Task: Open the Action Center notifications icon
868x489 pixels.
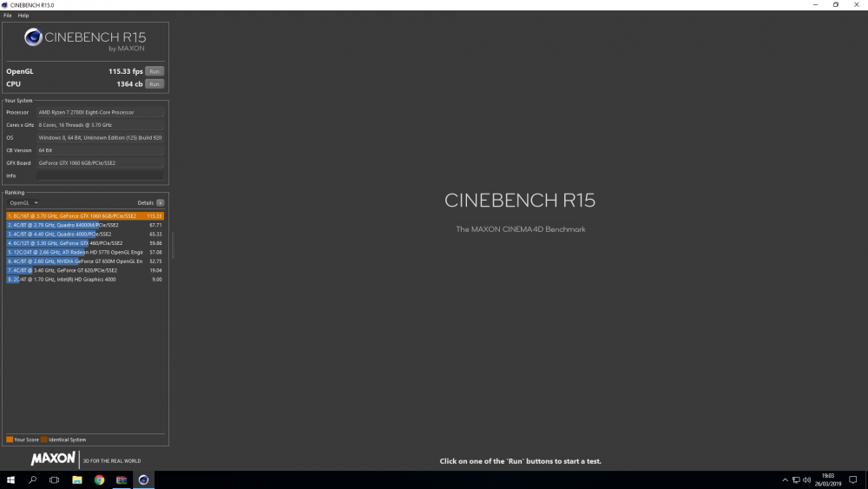Action: 853,480
